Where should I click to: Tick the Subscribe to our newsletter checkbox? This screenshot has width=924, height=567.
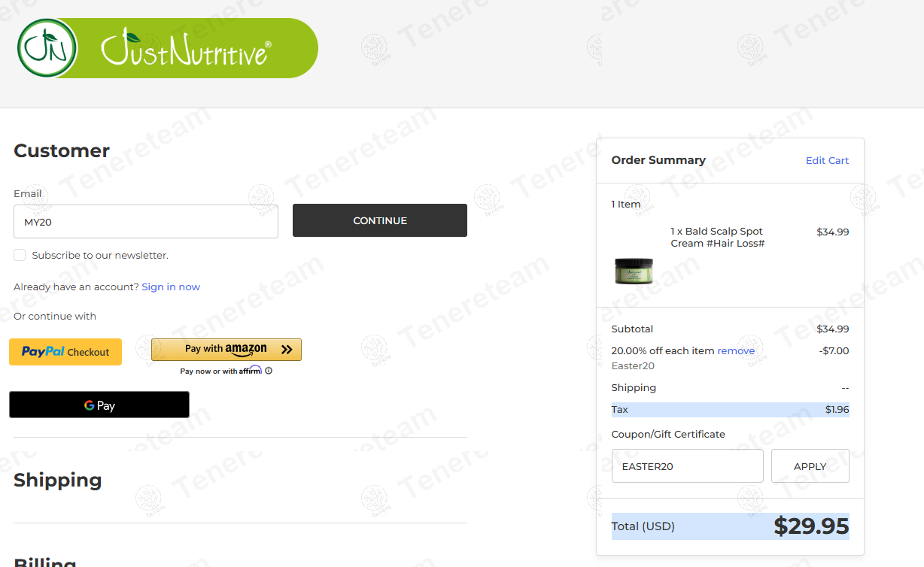pyautogui.click(x=20, y=255)
